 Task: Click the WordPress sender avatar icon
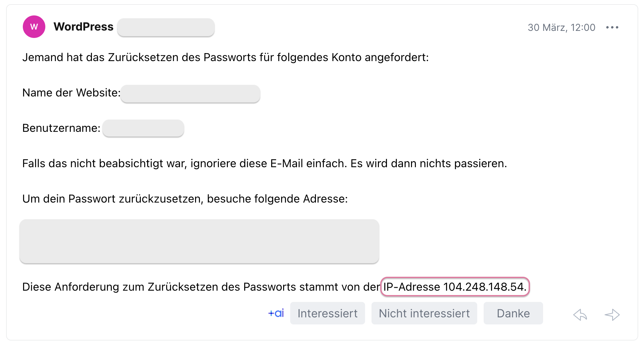pos(34,27)
